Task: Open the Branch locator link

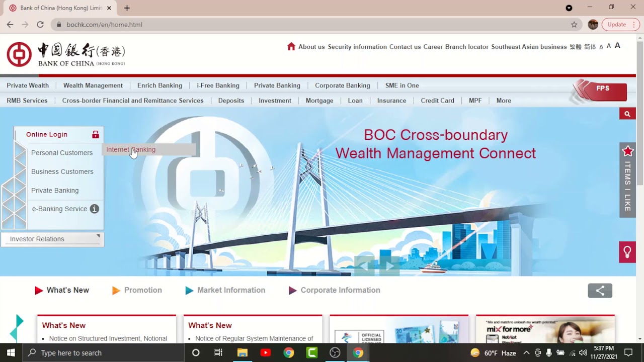Action: 467,47
